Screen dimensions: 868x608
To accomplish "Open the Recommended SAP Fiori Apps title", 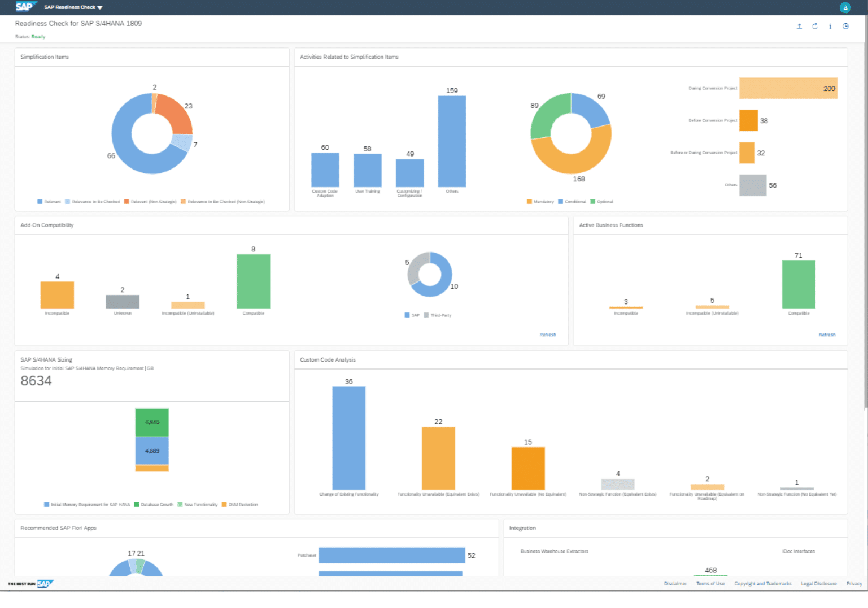I will [58, 528].
